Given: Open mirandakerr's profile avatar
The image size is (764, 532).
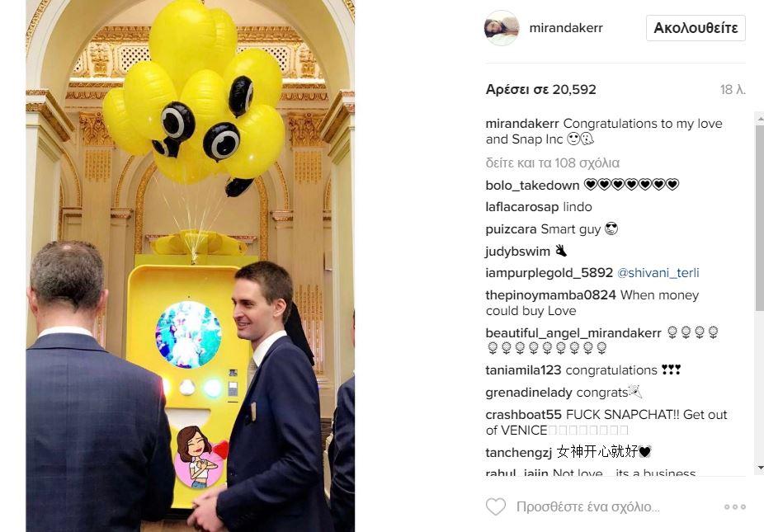Looking at the screenshot, I should pos(502,28).
